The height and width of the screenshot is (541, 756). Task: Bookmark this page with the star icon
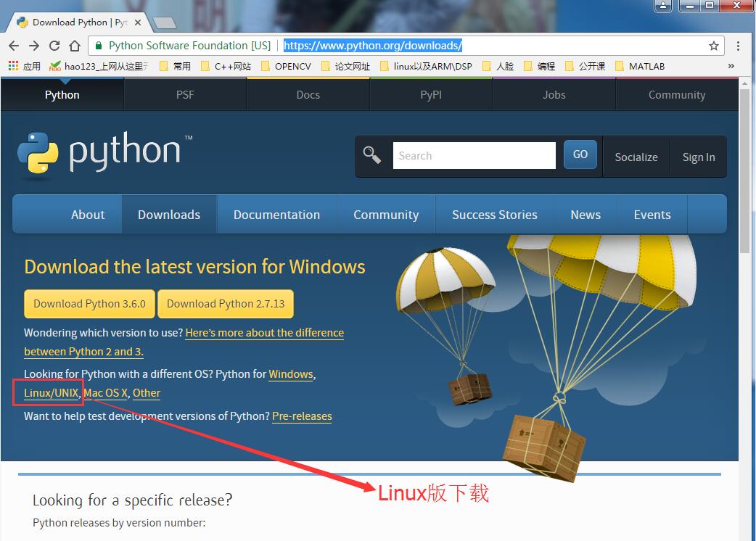(x=714, y=46)
